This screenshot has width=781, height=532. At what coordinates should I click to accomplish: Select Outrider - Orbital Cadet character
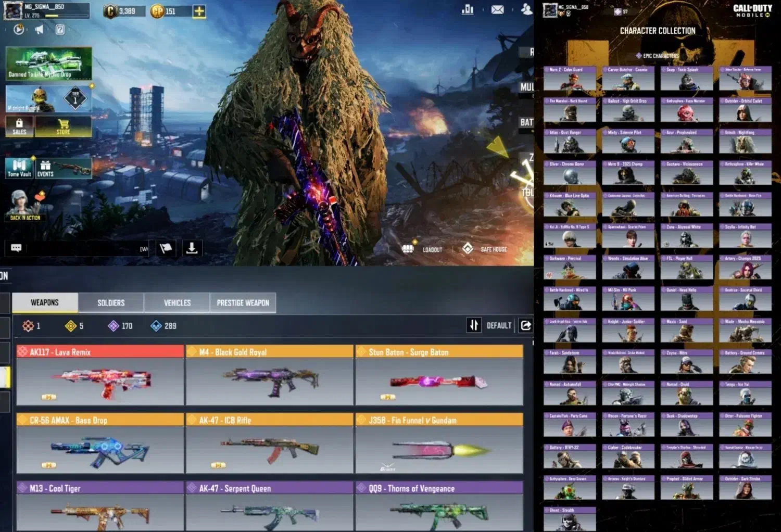[745, 110]
